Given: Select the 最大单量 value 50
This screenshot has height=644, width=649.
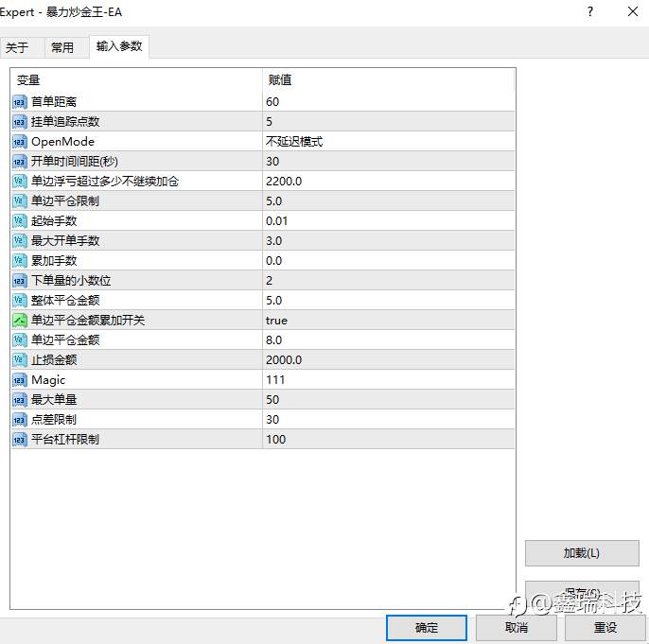Looking at the screenshot, I should [389, 400].
